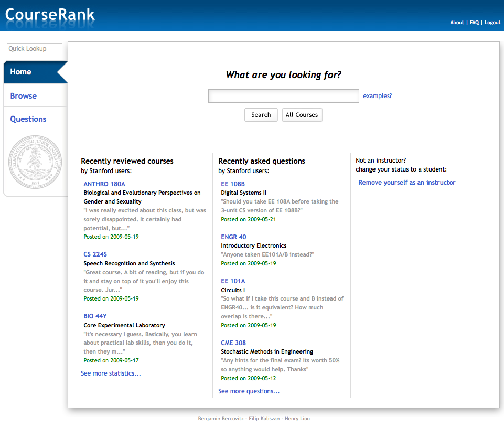This screenshot has width=504, height=427.
Task: Click 'Anyone taken EE101A/B instead?' quote
Action: coord(267,254)
